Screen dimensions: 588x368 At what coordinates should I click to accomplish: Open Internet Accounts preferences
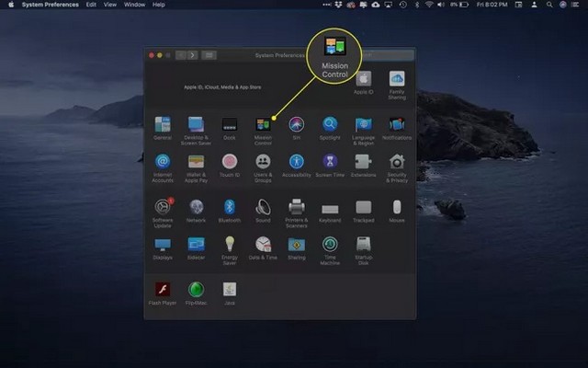point(163,168)
